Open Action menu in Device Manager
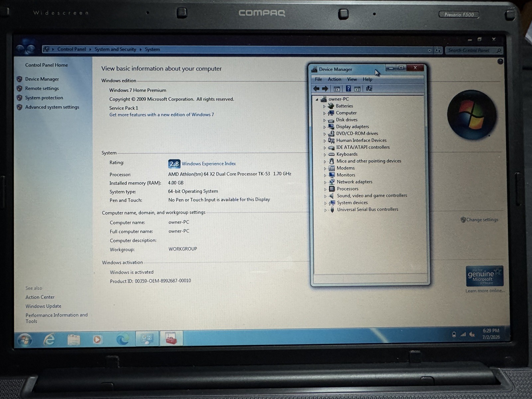532x399 pixels. (x=334, y=79)
